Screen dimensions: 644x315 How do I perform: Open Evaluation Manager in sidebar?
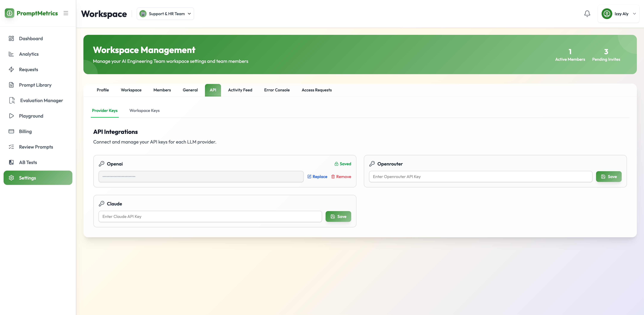tap(41, 100)
